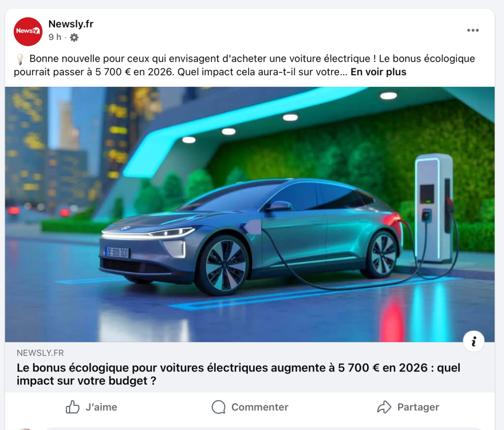Open the bonus écologique article headline

(x=239, y=374)
